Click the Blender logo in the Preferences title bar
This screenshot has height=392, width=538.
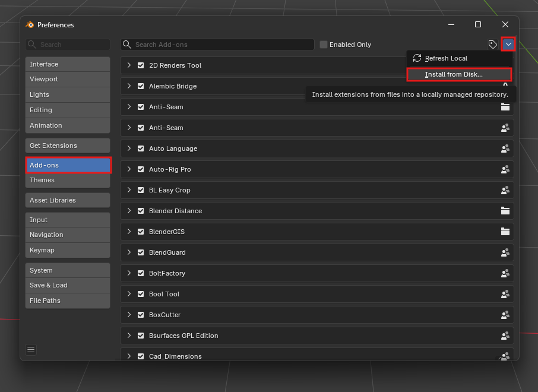click(x=30, y=25)
